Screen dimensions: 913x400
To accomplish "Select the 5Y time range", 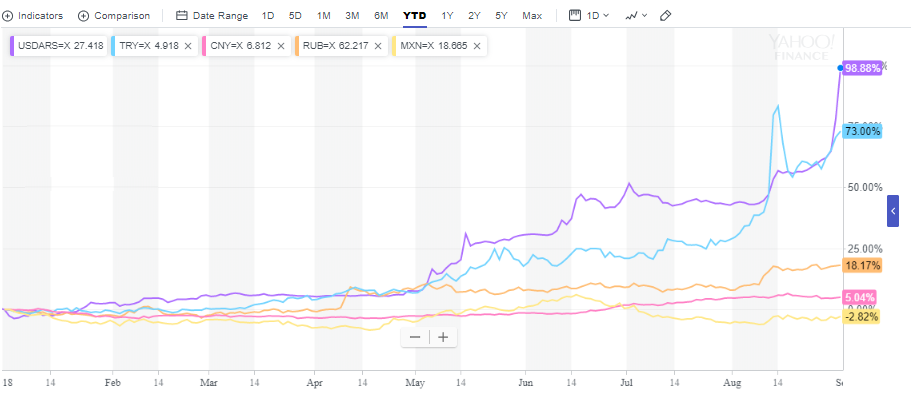I will coord(503,16).
